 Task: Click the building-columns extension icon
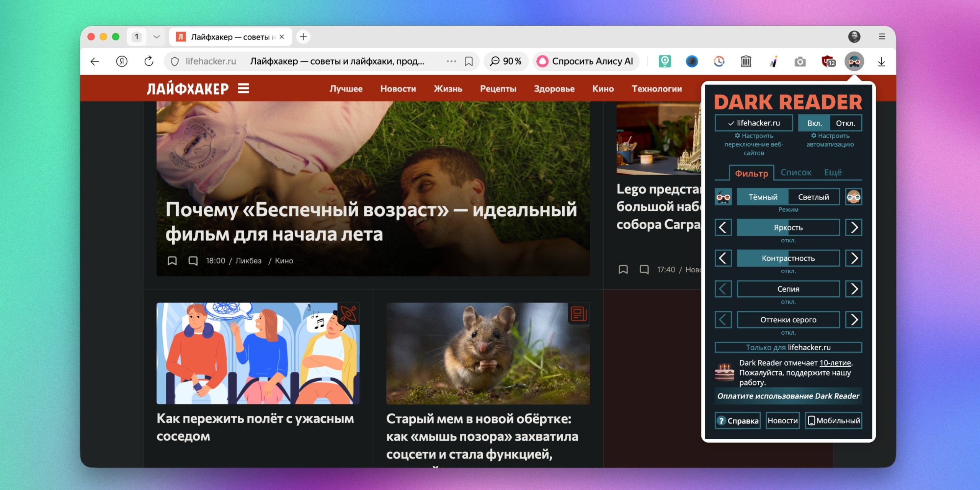pos(746,61)
